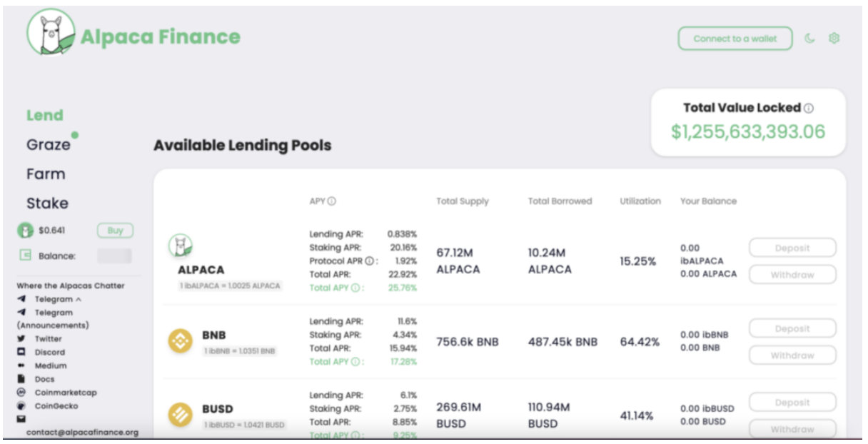Click the Discord icon
The height and width of the screenshot is (444, 868).
coord(21,352)
